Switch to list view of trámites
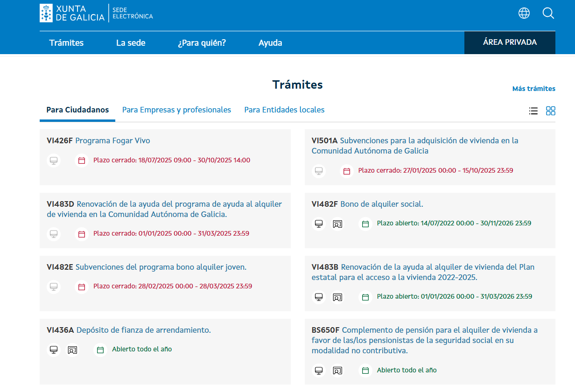 pyautogui.click(x=533, y=111)
